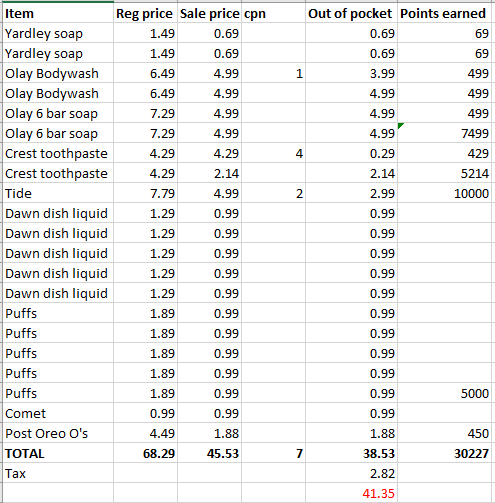Click the 0.29 out of pocket cell
This screenshot has height=503, width=495.
[351, 153]
